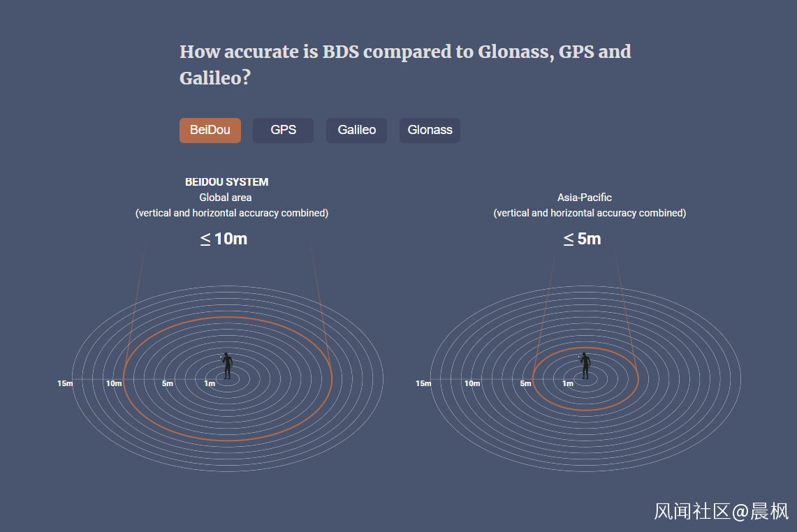797x532 pixels.
Task: Click the 15m label on right diagram
Action: coord(423,383)
